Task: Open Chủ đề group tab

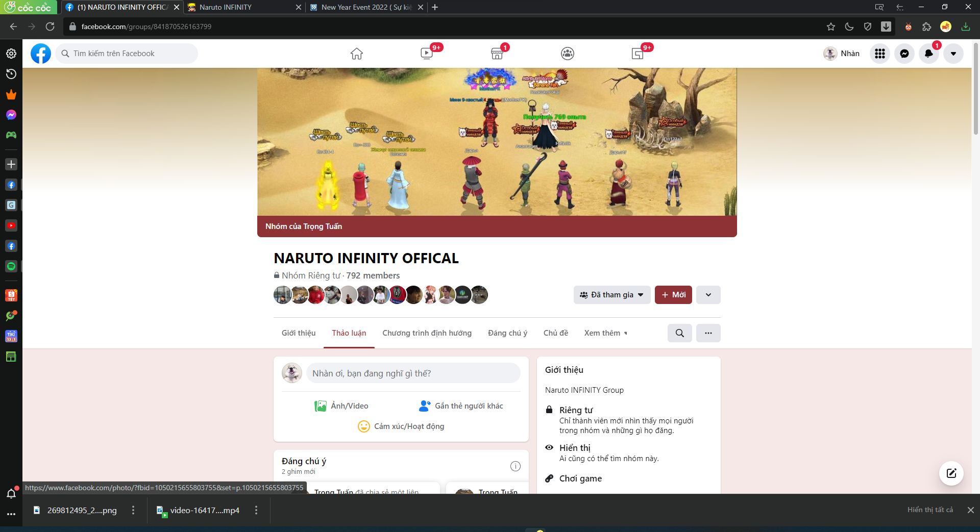Action: pos(556,333)
